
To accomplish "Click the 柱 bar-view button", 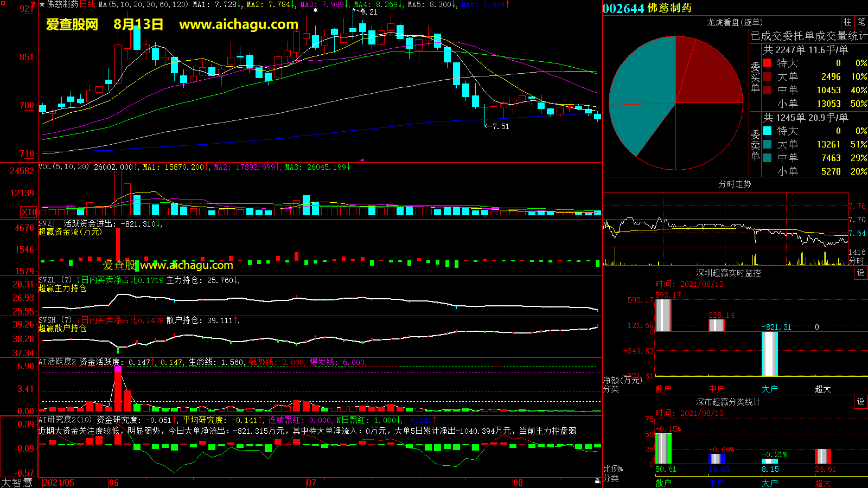I will (847, 22).
